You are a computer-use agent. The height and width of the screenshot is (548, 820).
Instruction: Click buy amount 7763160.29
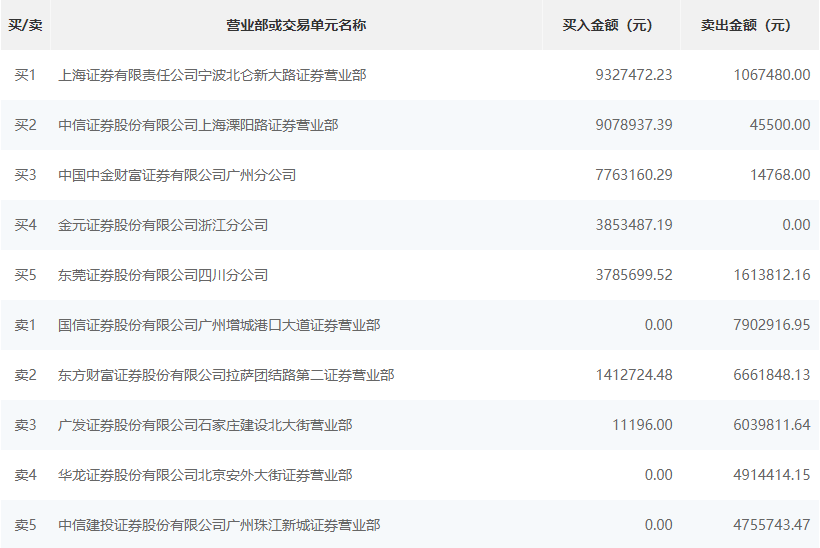(x=634, y=175)
